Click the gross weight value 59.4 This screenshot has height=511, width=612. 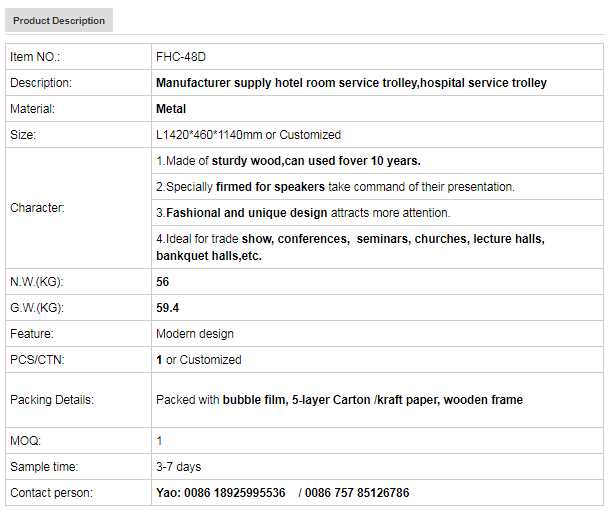(168, 308)
